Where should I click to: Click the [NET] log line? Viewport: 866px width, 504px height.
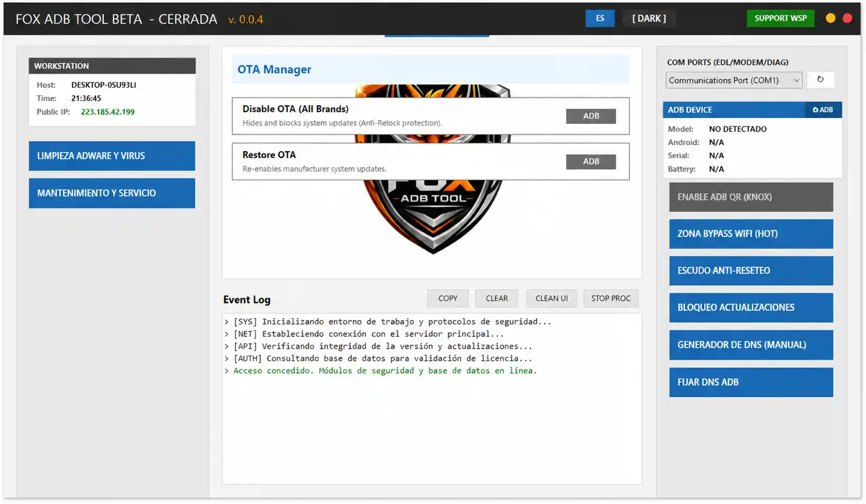(364, 334)
